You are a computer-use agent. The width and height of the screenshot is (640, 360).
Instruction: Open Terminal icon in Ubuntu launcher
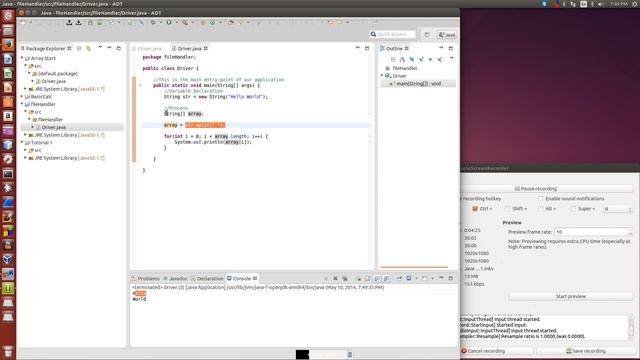click(x=8, y=174)
